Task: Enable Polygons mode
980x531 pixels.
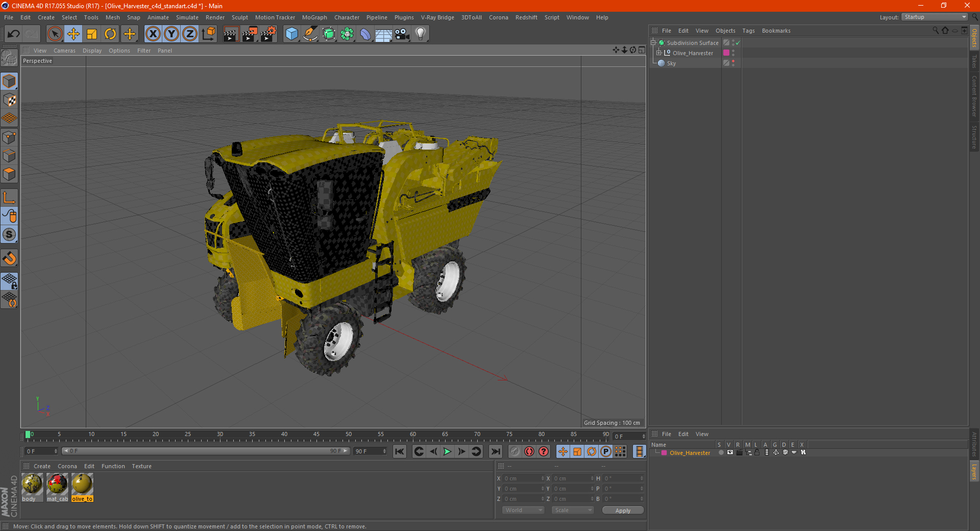Action: 10,174
